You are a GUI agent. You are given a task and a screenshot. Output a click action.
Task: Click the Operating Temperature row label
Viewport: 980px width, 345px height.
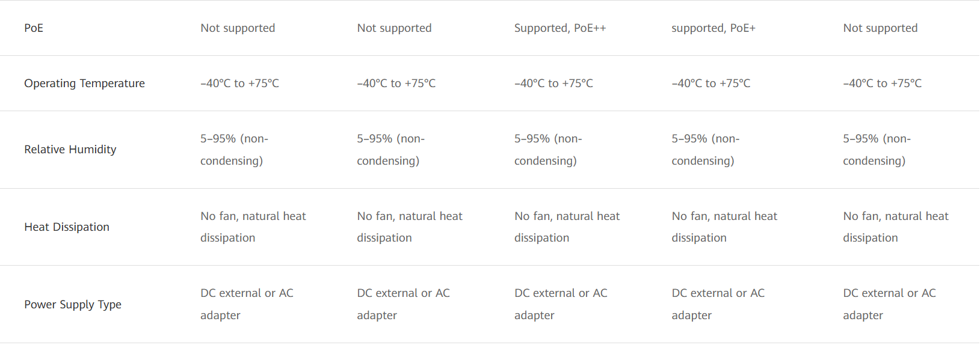click(x=84, y=84)
